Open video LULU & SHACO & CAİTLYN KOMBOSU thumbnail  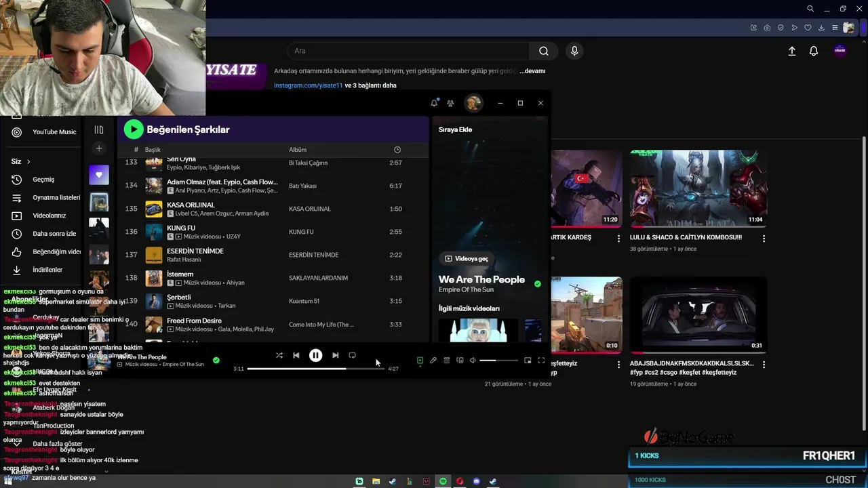click(x=698, y=188)
